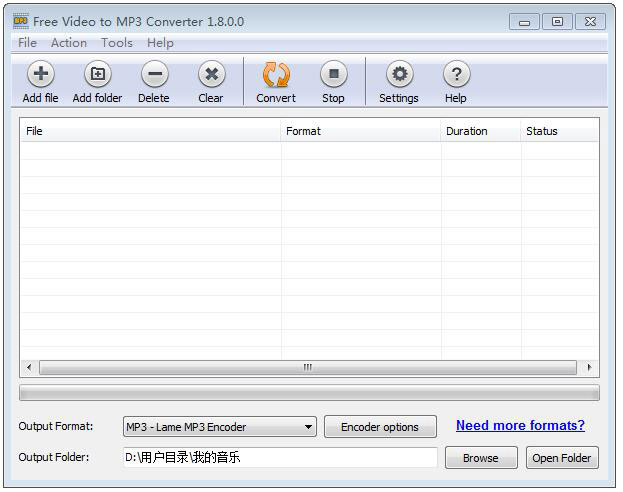Click the Add folder toolbar icon

pyautogui.click(x=97, y=75)
